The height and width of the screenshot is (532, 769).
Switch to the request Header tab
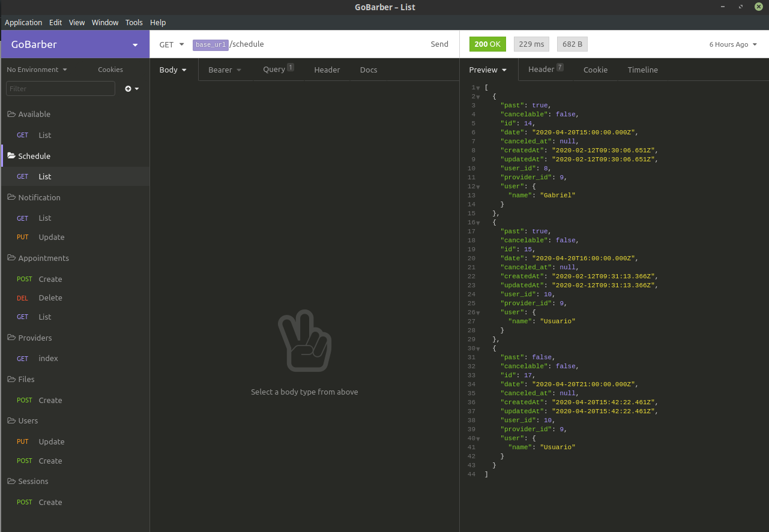(327, 70)
